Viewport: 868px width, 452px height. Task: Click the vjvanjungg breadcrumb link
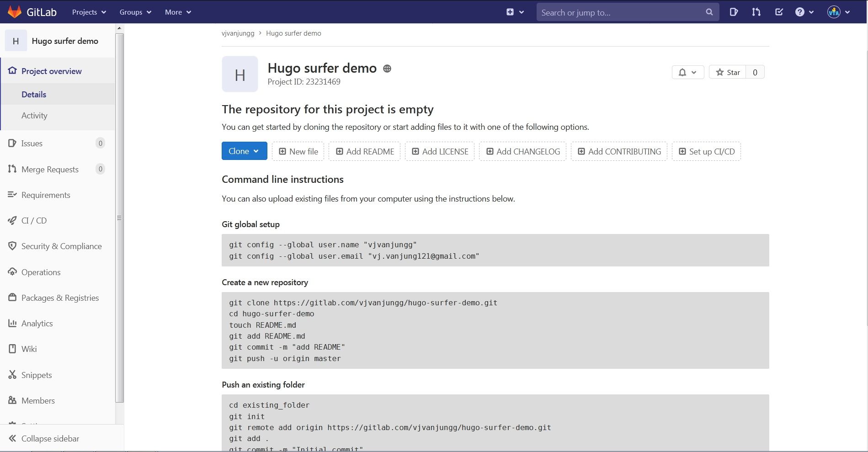click(x=238, y=33)
